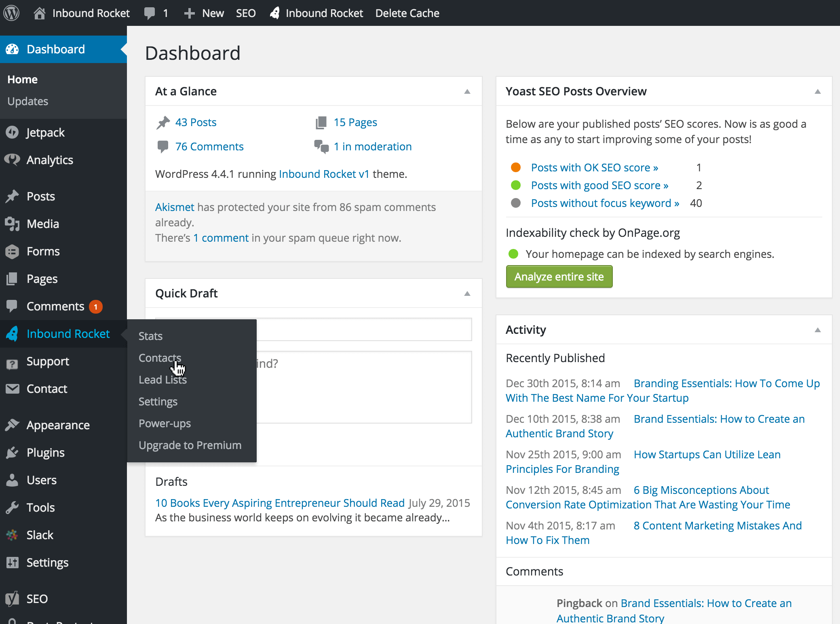Viewport: 840px width, 624px height.
Task: Collapse the Quick Draft widget
Action: [x=467, y=293]
